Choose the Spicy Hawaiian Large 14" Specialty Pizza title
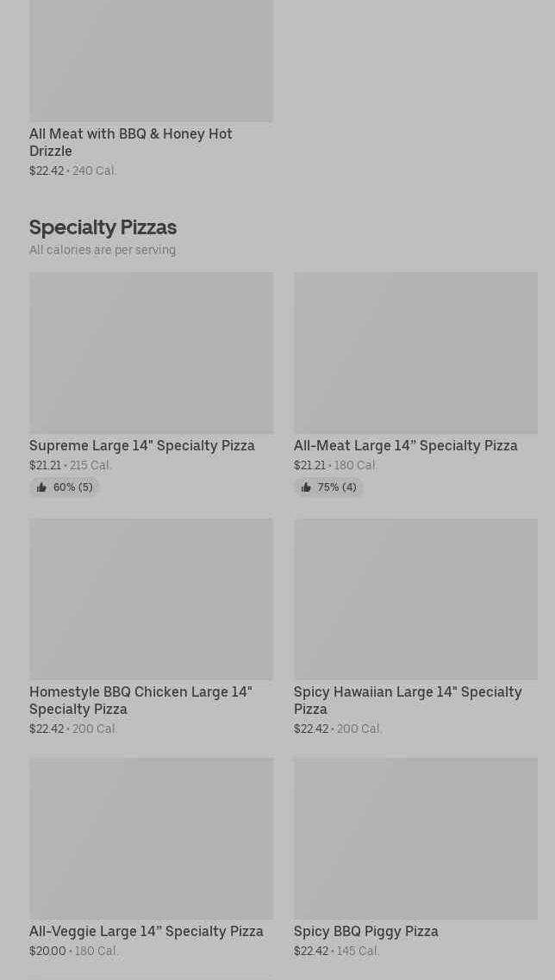 click(x=407, y=700)
